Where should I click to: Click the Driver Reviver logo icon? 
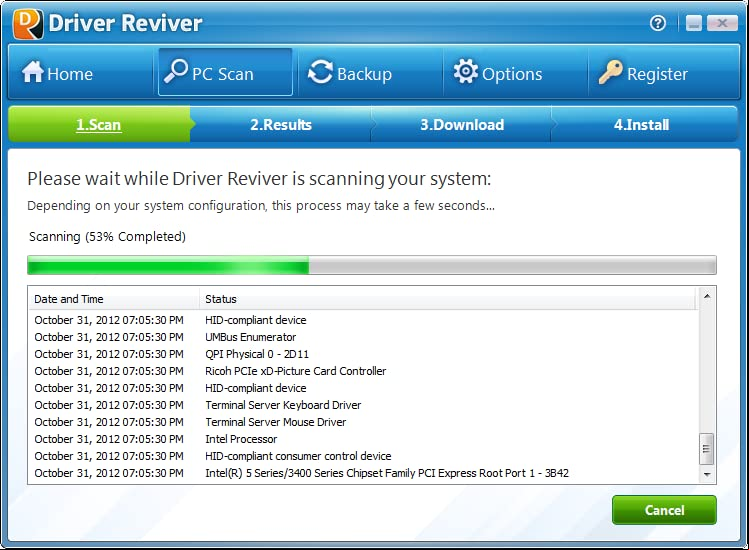pyautogui.click(x=28, y=23)
